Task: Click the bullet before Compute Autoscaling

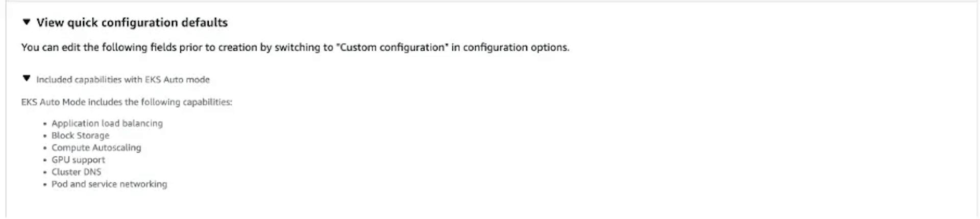Action: click(x=45, y=149)
